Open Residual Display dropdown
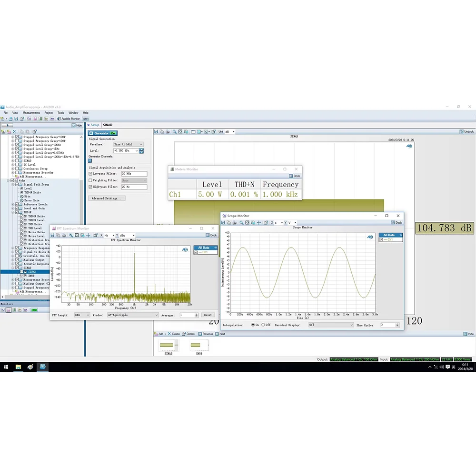 [331, 325]
